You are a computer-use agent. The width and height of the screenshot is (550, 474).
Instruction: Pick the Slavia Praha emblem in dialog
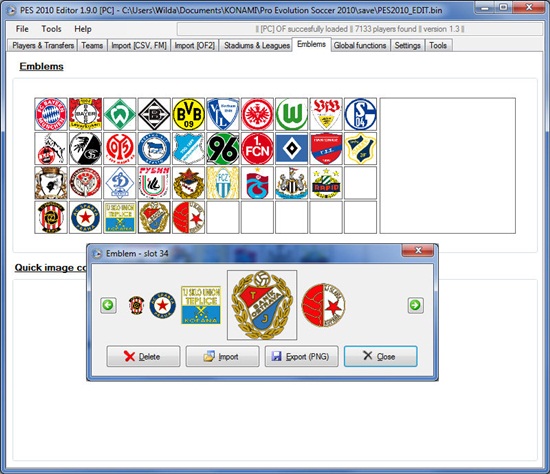323,305
